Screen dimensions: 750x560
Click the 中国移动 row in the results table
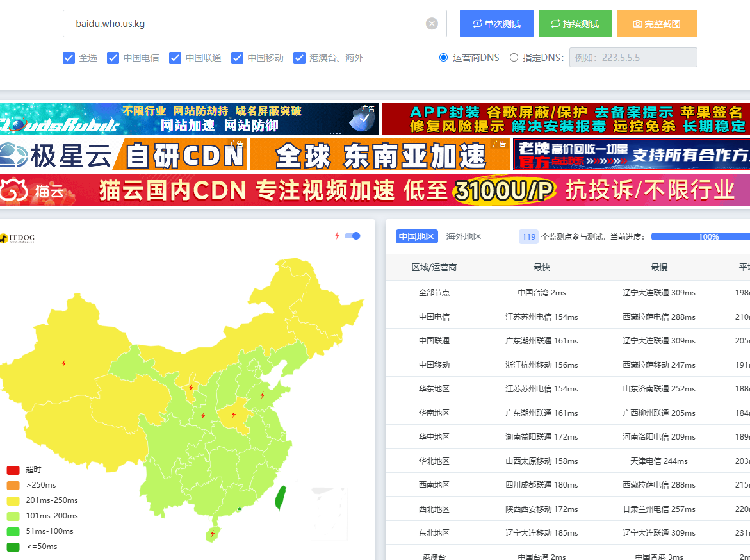coord(567,365)
